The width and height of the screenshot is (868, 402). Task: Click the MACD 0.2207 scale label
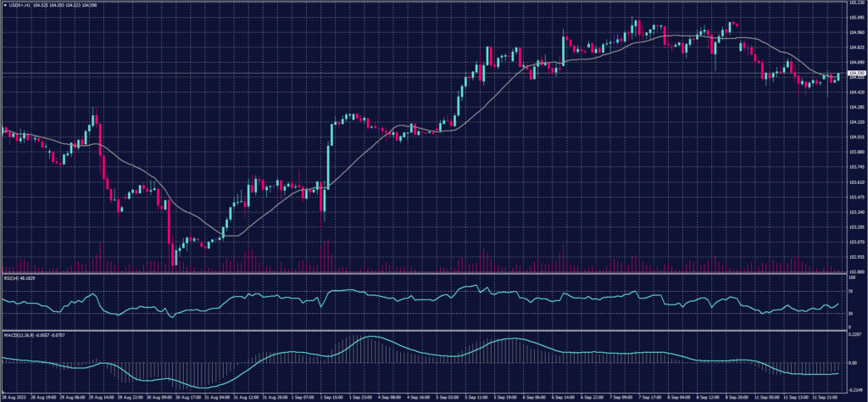coord(856,338)
